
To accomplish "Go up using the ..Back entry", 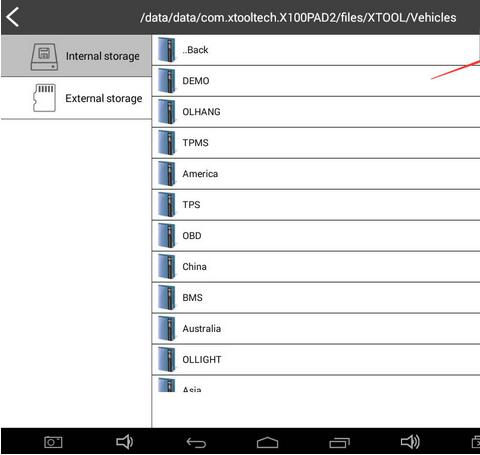I will pyautogui.click(x=316, y=50).
